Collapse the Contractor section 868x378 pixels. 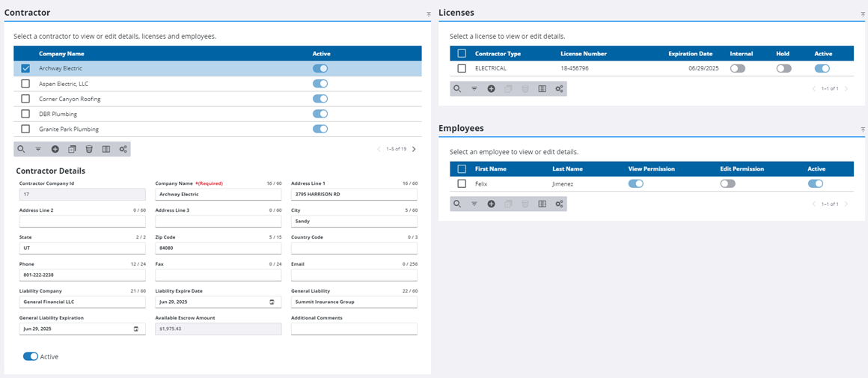tap(429, 13)
